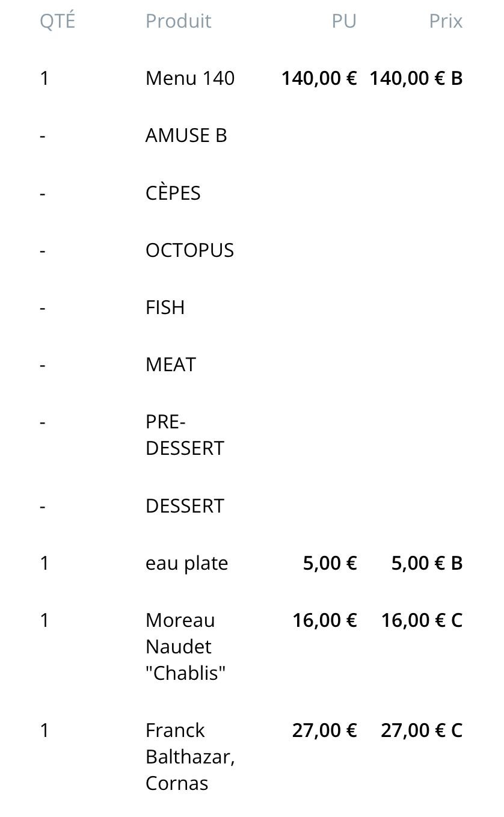
Task: Click the 16,00 € unit price
Action: tap(325, 620)
